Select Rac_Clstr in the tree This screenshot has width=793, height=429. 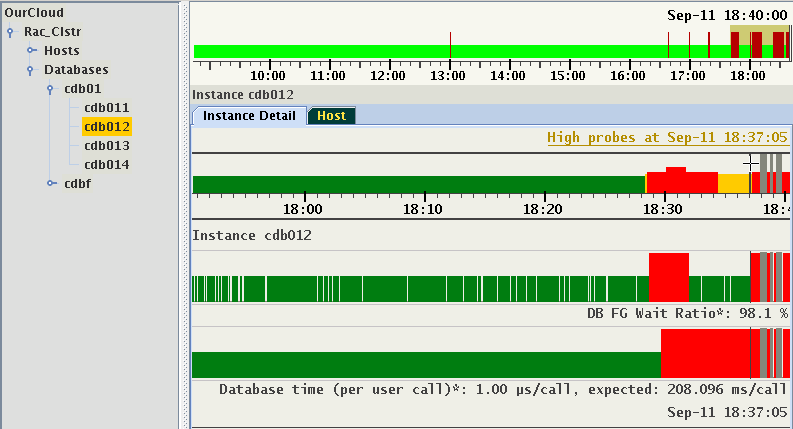53,32
